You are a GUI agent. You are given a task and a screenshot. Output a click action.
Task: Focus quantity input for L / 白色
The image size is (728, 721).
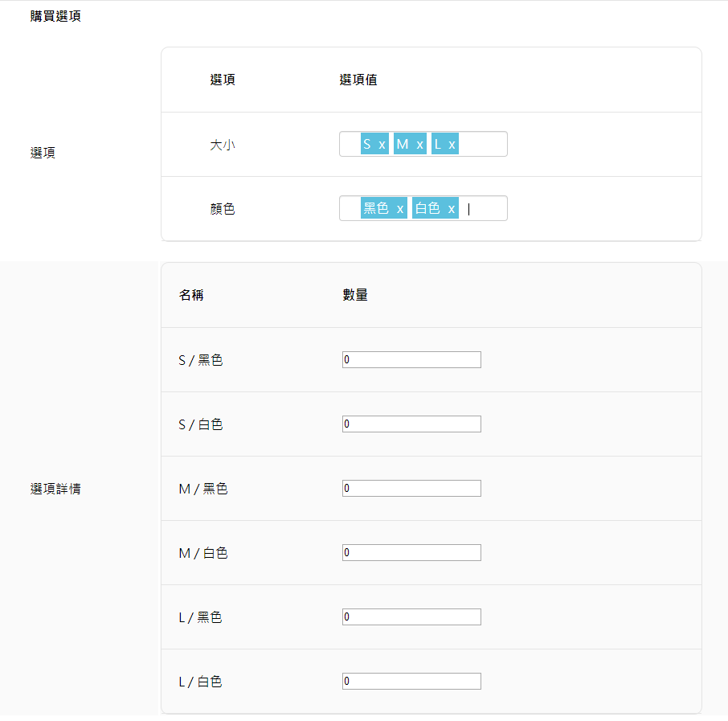pyautogui.click(x=411, y=682)
